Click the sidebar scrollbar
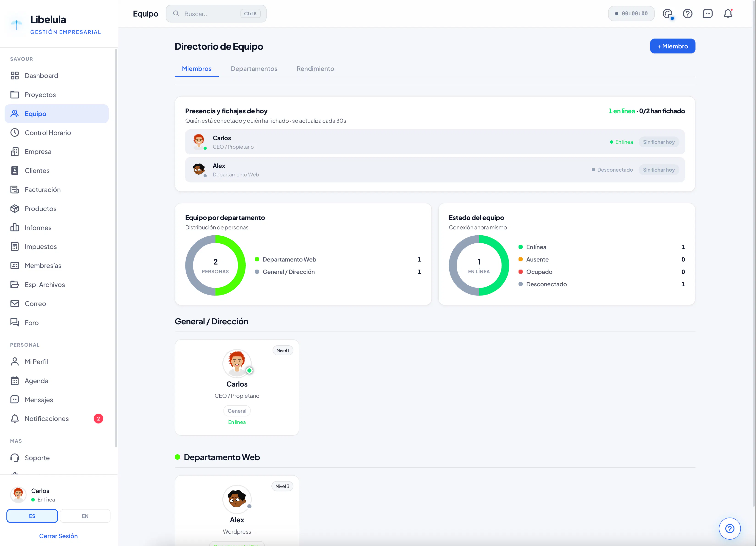The height and width of the screenshot is (546, 756). (116, 248)
